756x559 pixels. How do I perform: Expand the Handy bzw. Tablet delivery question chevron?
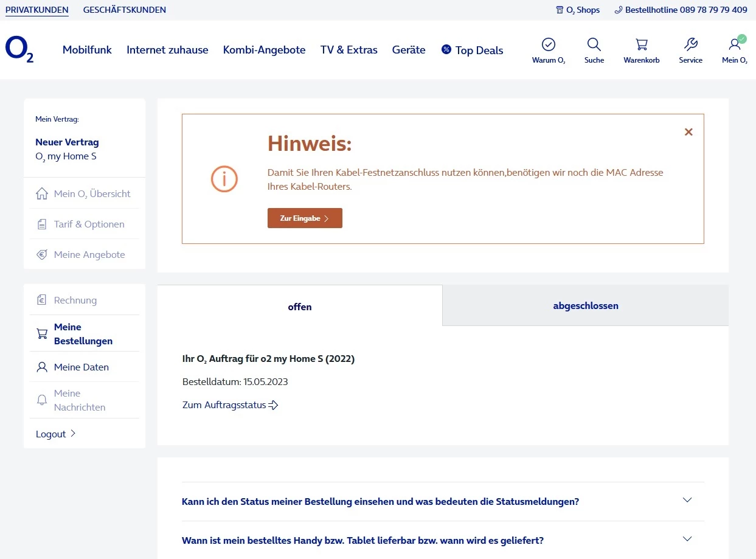(x=687, y=539)
